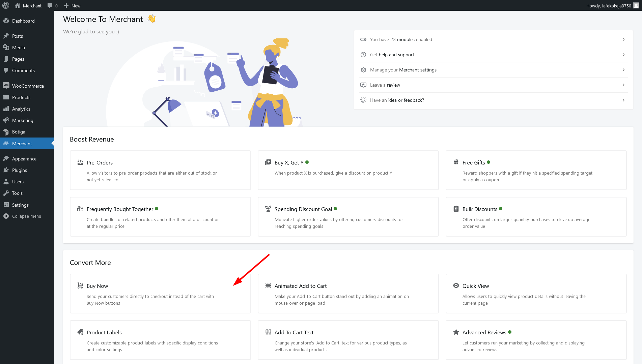The width and height of the screenshot is (642, 364).
Task: Go to Dashboard in sidebar
Action: [27, 21]
